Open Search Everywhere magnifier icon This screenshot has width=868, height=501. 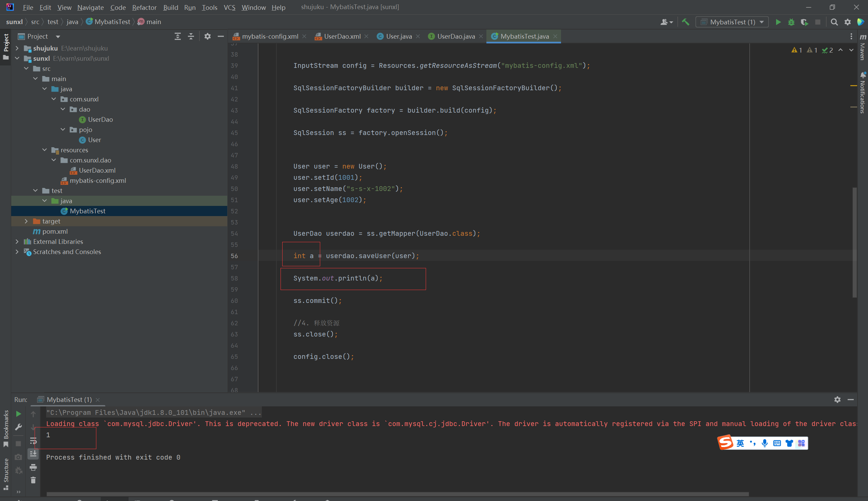pos(834,22)
